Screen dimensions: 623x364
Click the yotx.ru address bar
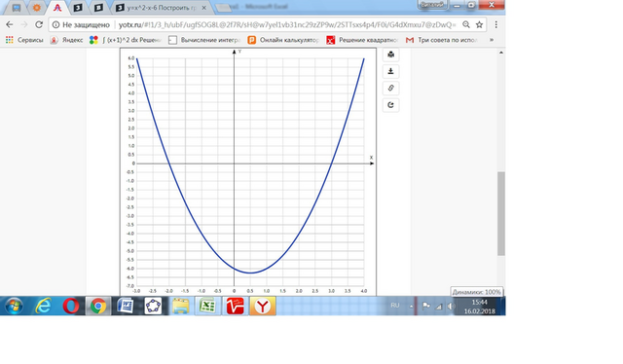point(287,24)
